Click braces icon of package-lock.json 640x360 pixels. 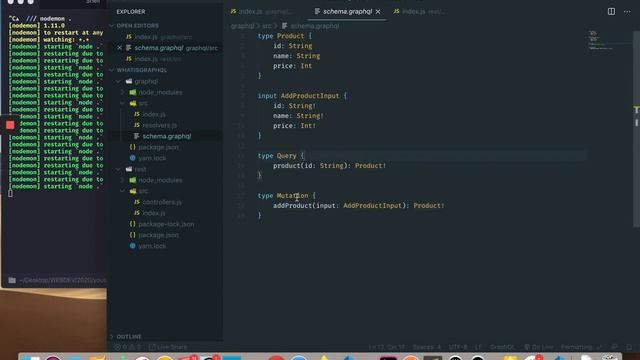(132, 224)
